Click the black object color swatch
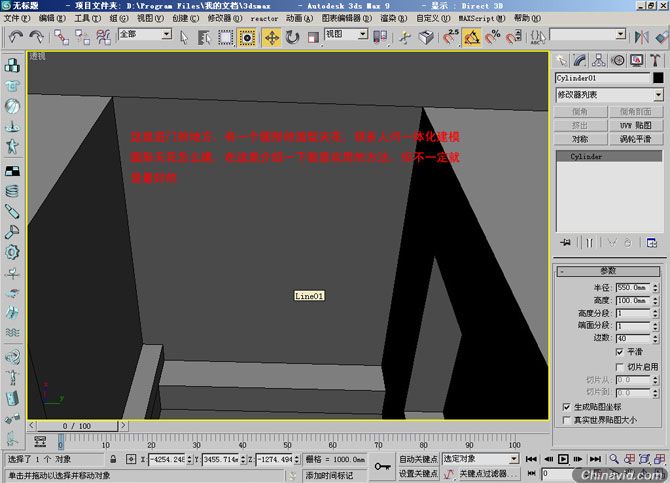670x483 pixels. pyautogui.click(x=658, y=78)
